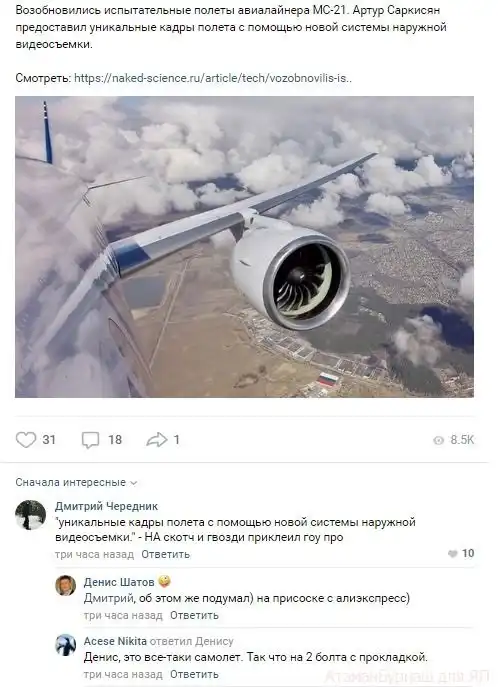Click the views eye icon
498x687 pixels.
pyautogui.click(x=438, y=440)
